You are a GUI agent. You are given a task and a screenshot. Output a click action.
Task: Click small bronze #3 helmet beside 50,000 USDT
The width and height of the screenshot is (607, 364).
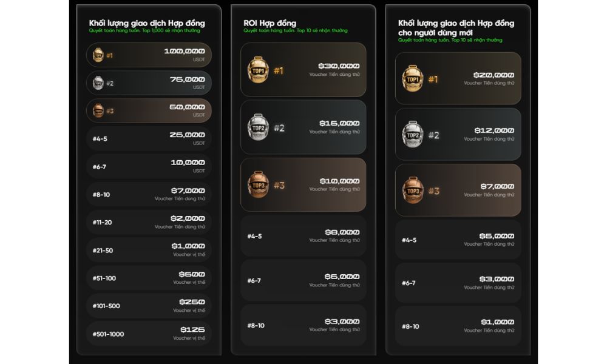98,110
